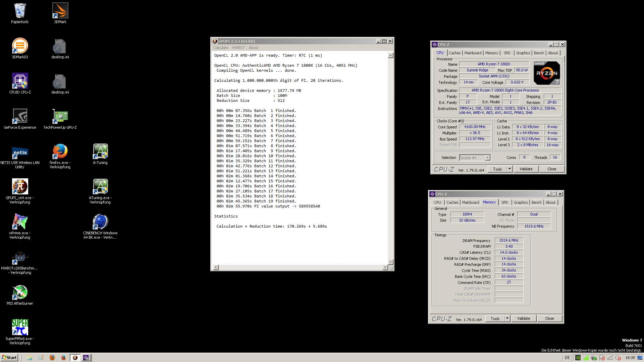
Task: Select the TechPowerUp GPU-Z shortcut
Action: (60, 119)
